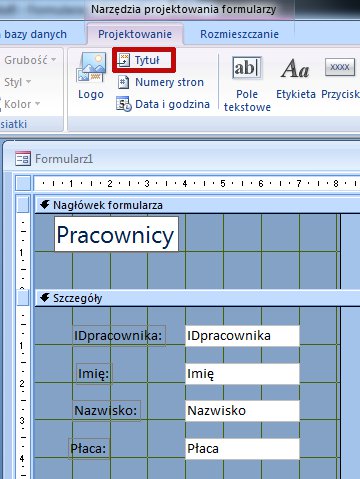
Task: Open the Grubość dropdown
Action: click(x=30, y=60)
